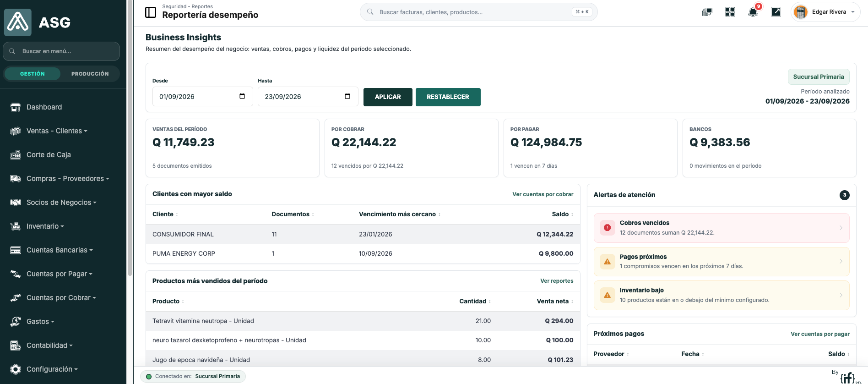This screenshot has height=384, width=868.
Task: Open the Ver cuentas por pagar link
Action: (820, 334)
